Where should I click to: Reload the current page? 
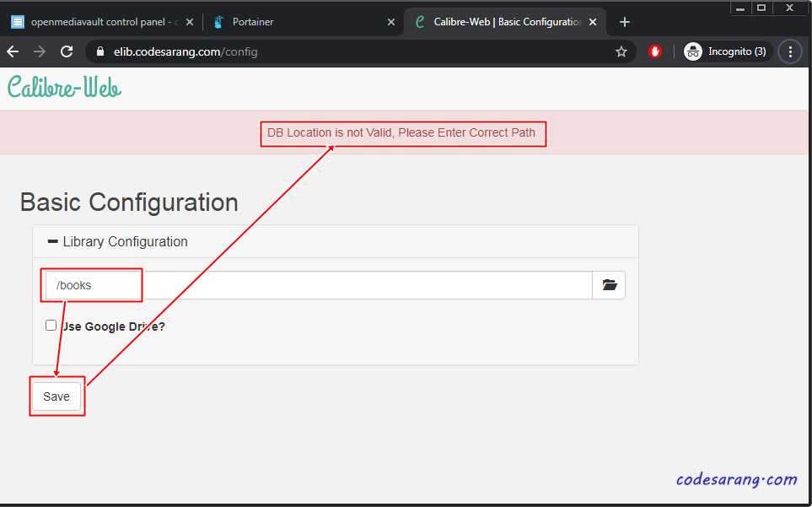pyautogui.click(x=67, y=51)
